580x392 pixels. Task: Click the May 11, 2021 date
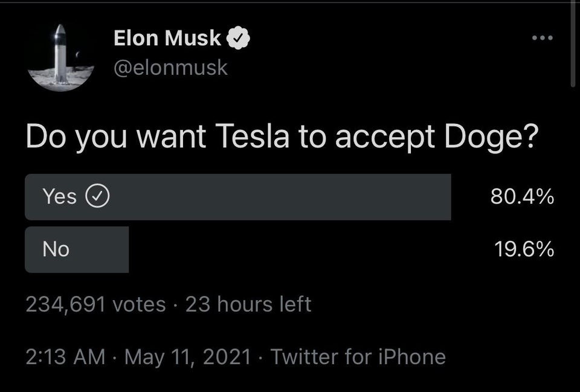pyautogui.click(x=188, y=357)
